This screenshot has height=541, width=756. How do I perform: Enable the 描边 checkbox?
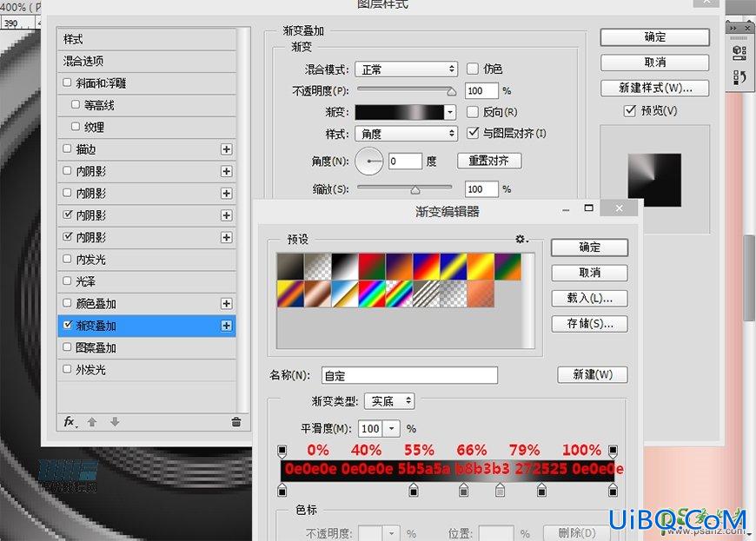67,148
